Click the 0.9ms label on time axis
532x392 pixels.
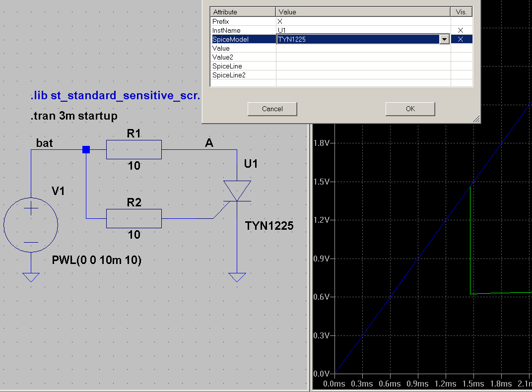click(418, 384)
